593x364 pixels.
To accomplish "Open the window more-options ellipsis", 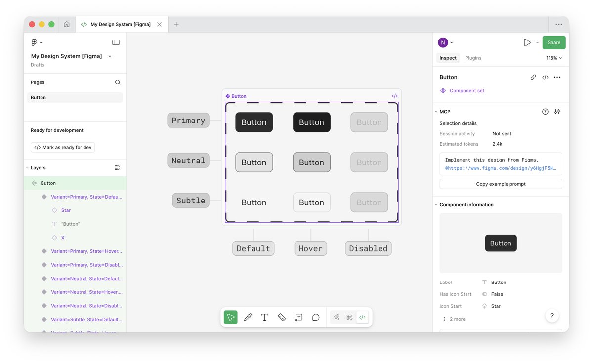I will point(559,24).
